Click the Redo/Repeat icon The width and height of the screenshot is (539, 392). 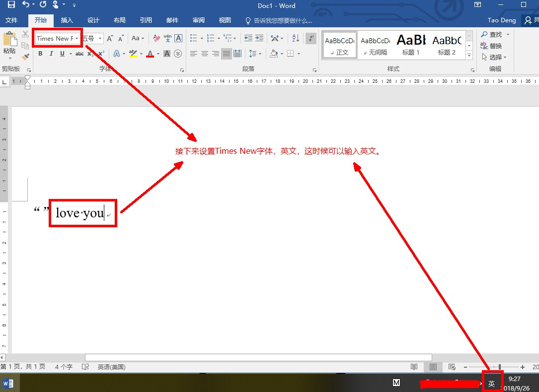point(43,4)
